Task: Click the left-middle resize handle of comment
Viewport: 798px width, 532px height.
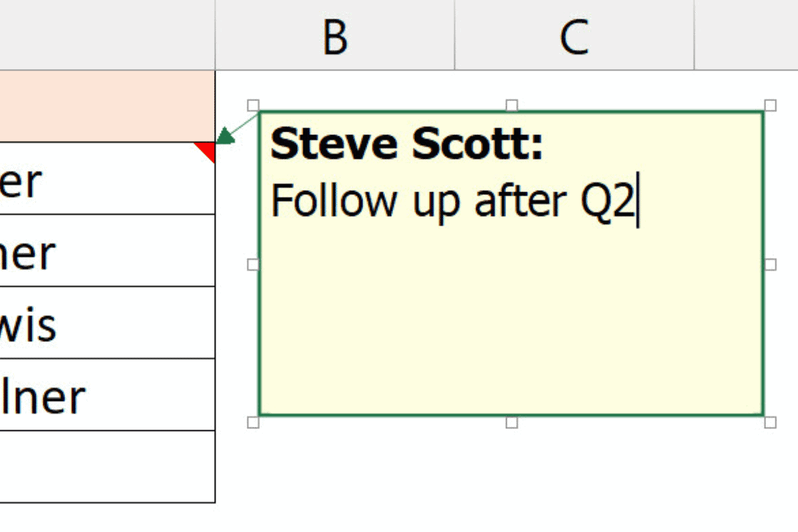Action: (253, 264)
